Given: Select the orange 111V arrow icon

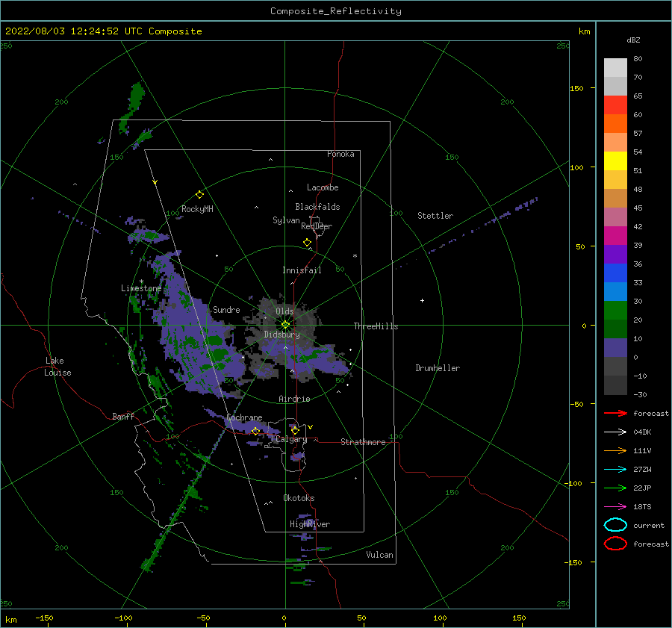Looking at the screenshot, I should pyautogui.click(x=615, y=450).
